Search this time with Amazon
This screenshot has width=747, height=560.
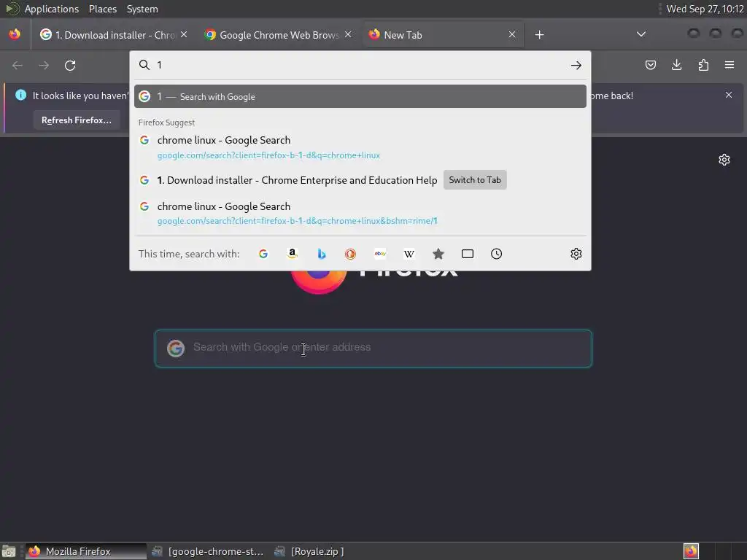point(293,254)
